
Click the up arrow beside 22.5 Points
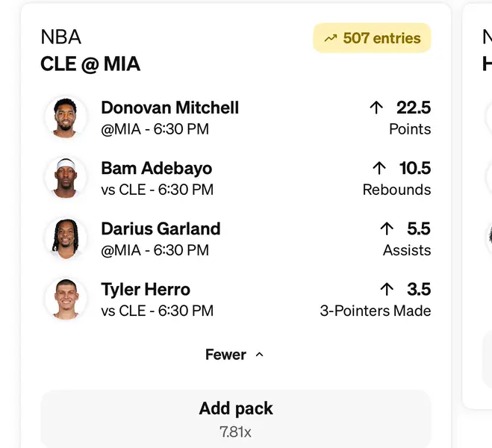[376, 108]
